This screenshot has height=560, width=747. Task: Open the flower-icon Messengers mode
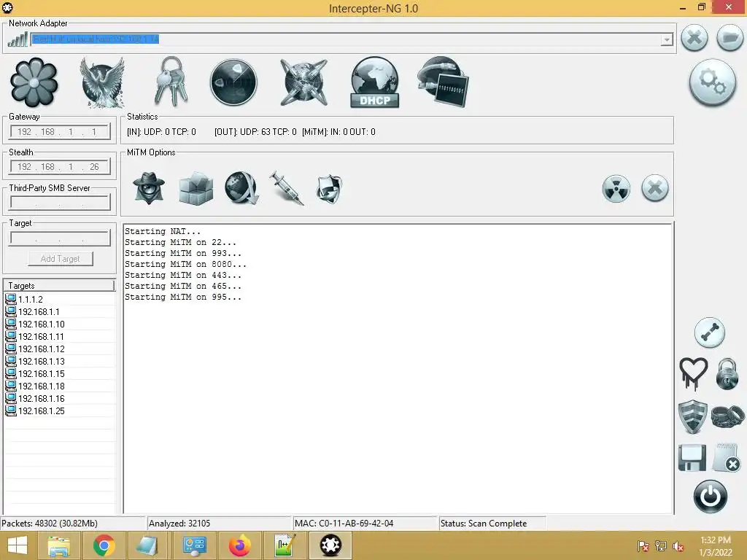(x=34, y=82)
